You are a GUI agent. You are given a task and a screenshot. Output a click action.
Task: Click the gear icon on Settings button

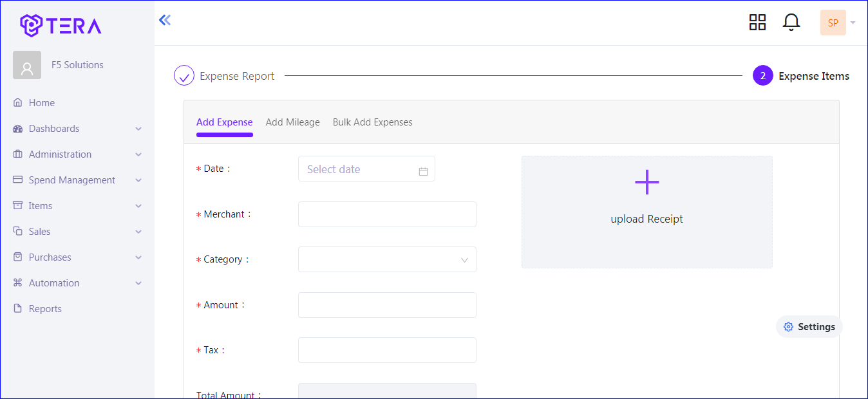tap(788, 327)
